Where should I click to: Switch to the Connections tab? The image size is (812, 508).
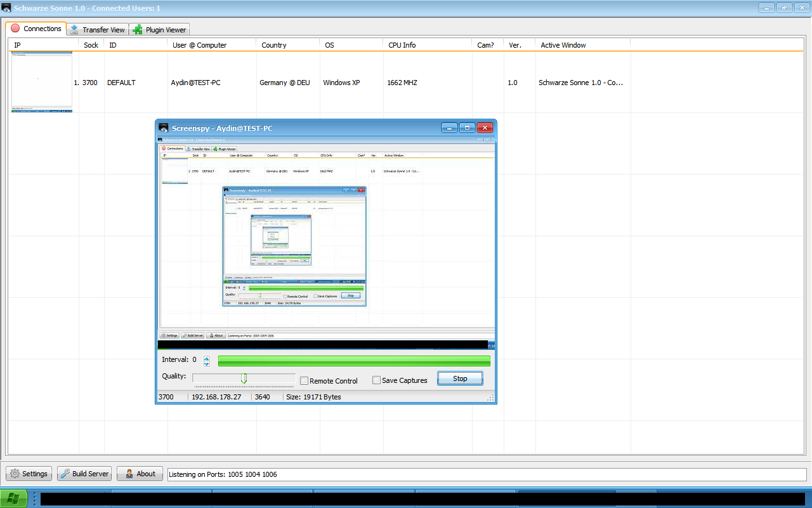coord(36,29)
